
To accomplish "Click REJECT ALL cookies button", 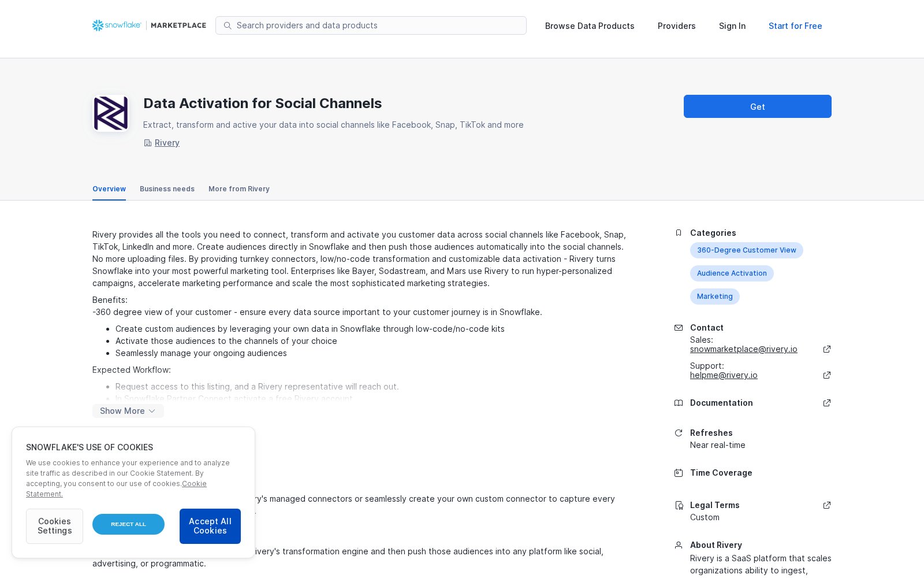I will (128, 524).
